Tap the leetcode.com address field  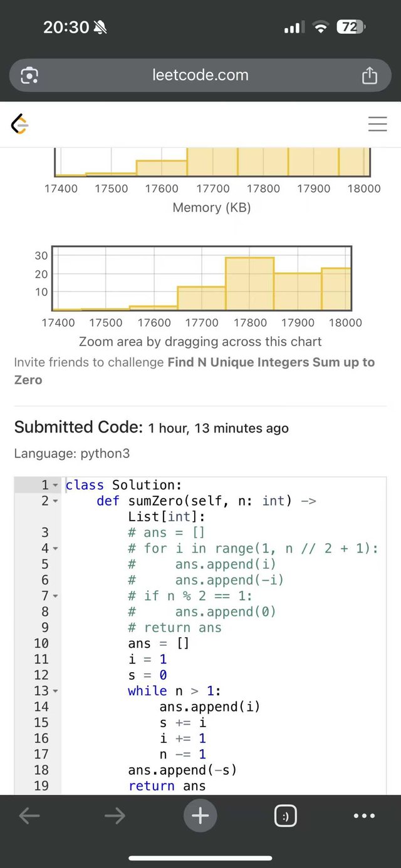click(200, 76)
